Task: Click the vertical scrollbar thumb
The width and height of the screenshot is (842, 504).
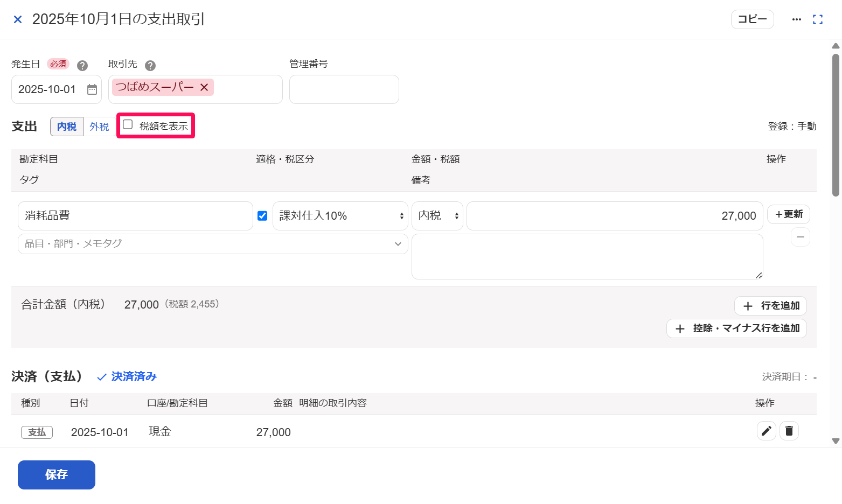Action: [x=836, y=125]
